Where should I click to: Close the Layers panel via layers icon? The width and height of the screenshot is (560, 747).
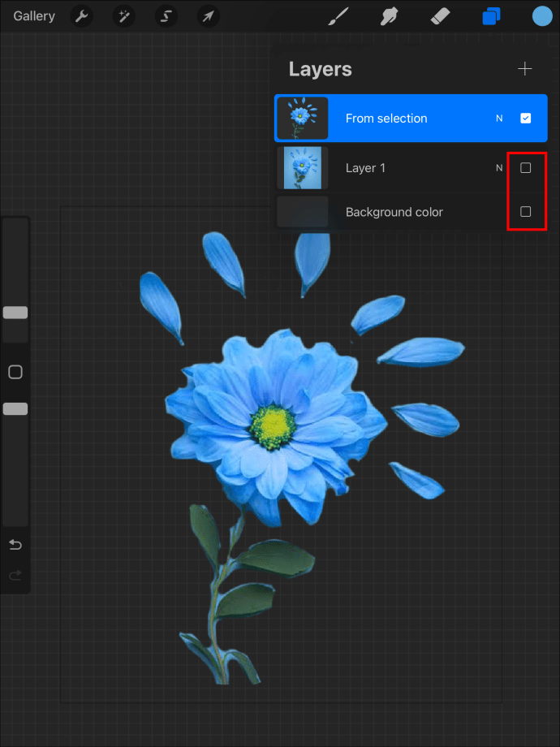(x=491, y=16)
